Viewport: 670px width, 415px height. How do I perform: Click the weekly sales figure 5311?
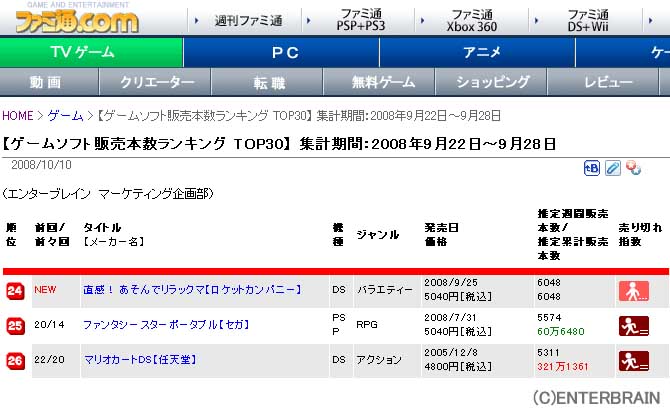(548, 353)
